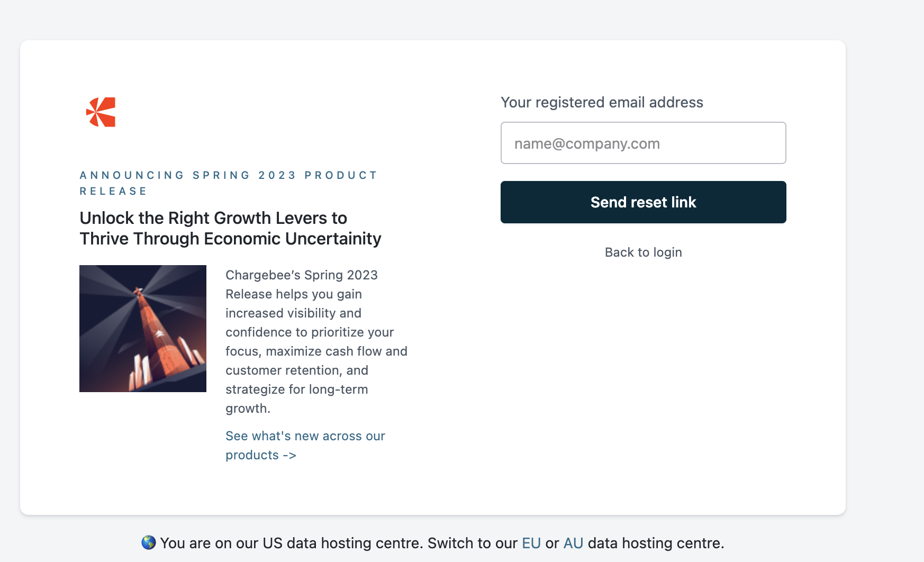
Task: Click 'Unlock the Right Growth Levers' headline
Action: (213, 218)
